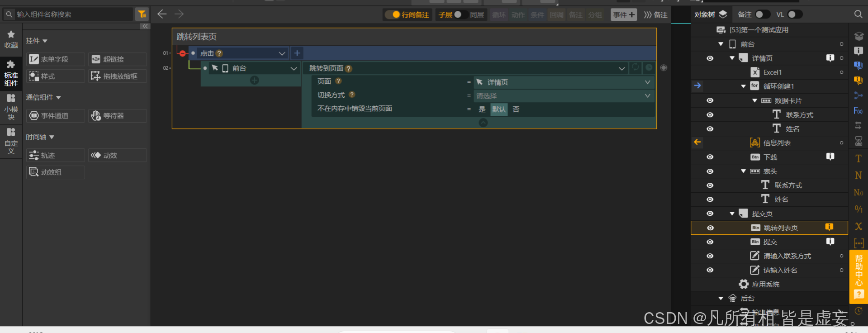Add the 动效组 component
The image size is (868, 333).
pos(56,172)
